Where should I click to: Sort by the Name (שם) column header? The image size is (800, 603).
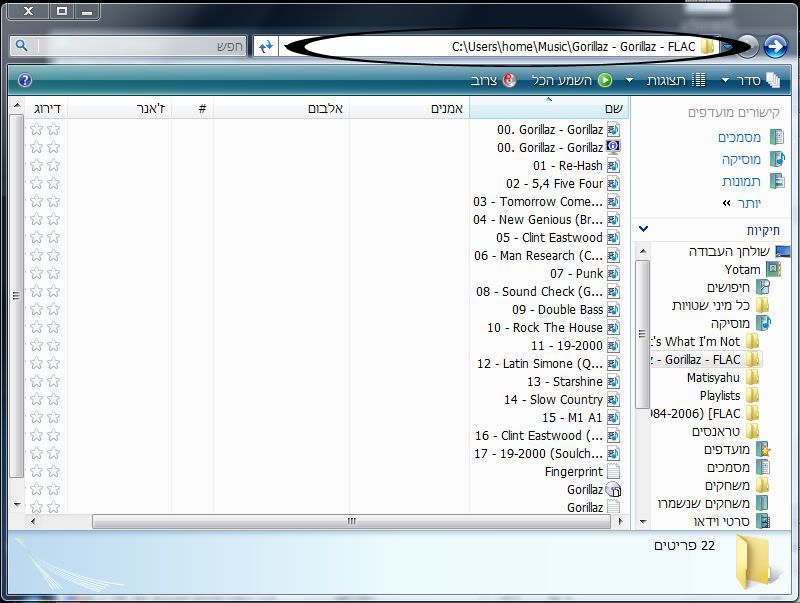(x=613, y=108)
